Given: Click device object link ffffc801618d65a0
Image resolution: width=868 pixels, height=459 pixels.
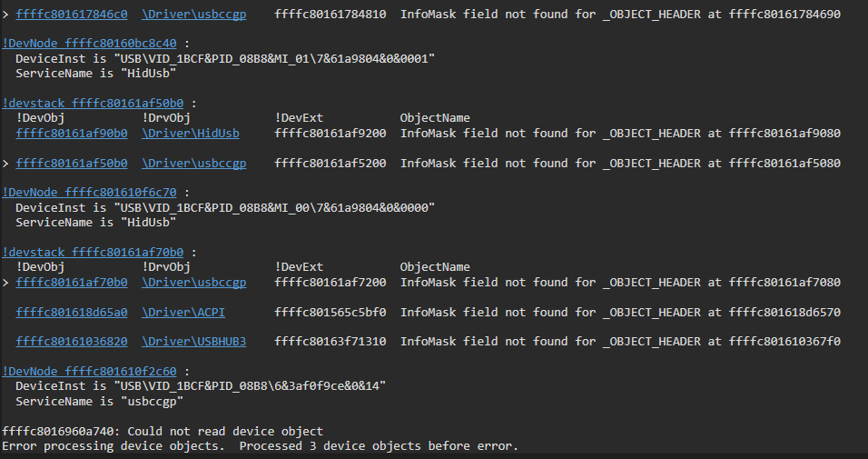Looking at the screenshot, I should tap(72, 313).
